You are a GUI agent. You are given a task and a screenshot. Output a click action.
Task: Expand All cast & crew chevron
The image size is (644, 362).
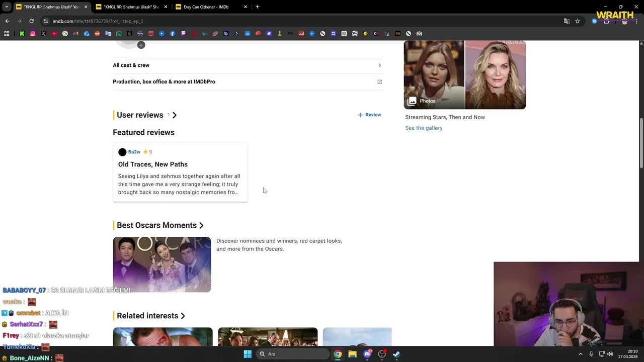click(379, 65)
